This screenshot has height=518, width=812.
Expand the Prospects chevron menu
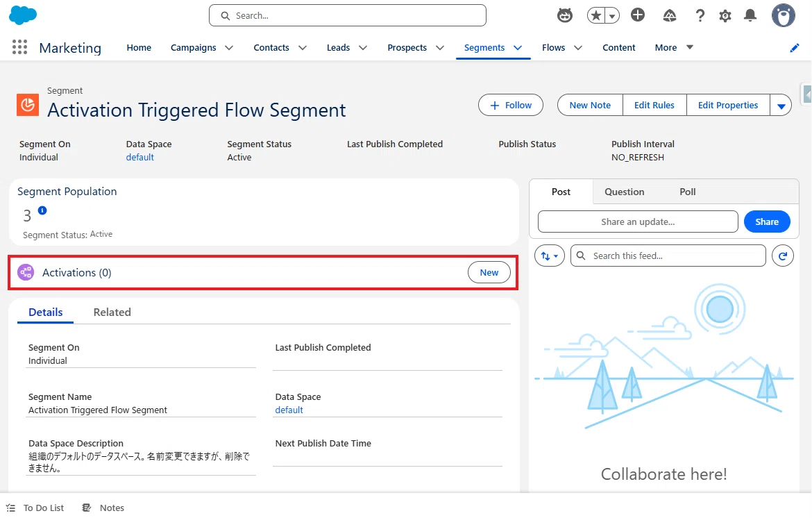pyautogui.click(x=440, y=48)
